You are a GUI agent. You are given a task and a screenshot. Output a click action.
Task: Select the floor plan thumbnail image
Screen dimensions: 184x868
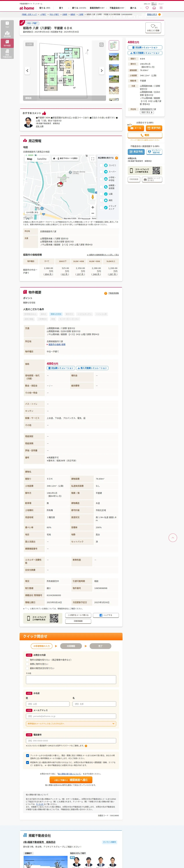tap(114, 45)
